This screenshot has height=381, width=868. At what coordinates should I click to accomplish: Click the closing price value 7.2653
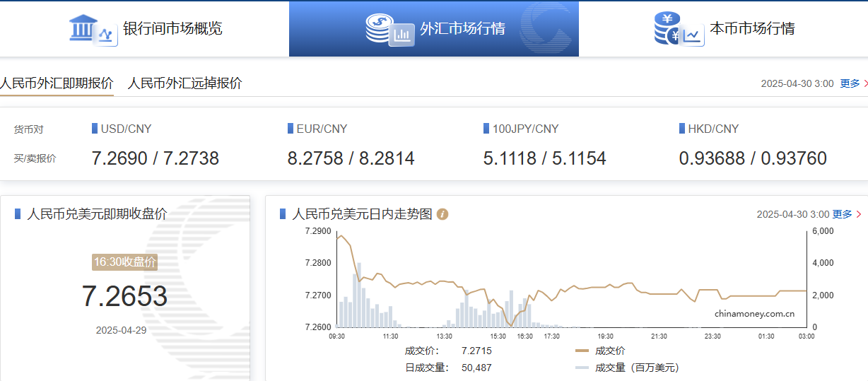[x=124, y=296]
